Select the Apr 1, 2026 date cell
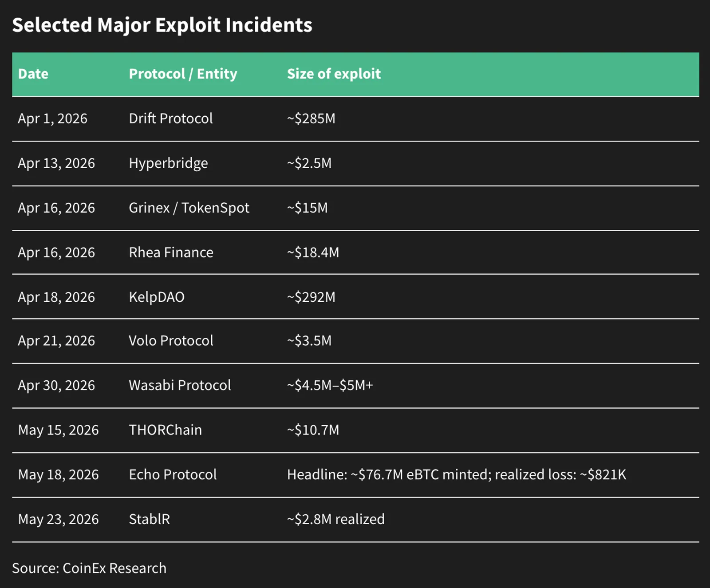Screen dimensions: 710x588 [52, 118]
